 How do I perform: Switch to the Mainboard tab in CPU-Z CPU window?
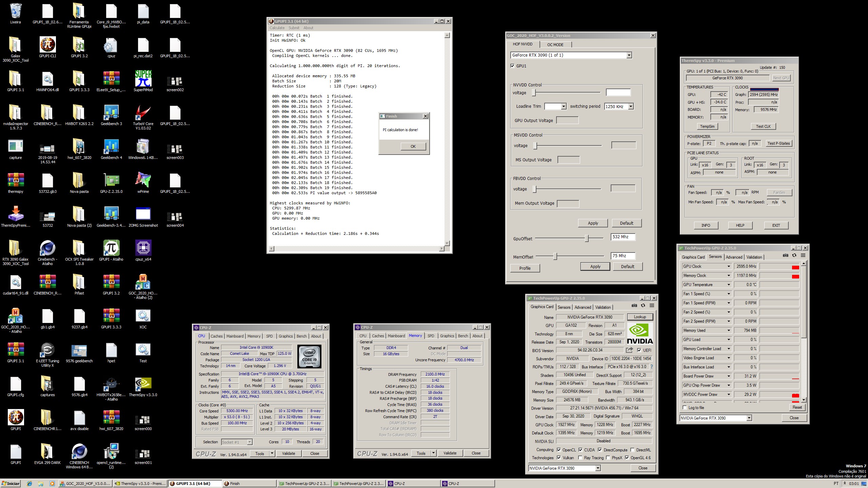tap(235, 336)
